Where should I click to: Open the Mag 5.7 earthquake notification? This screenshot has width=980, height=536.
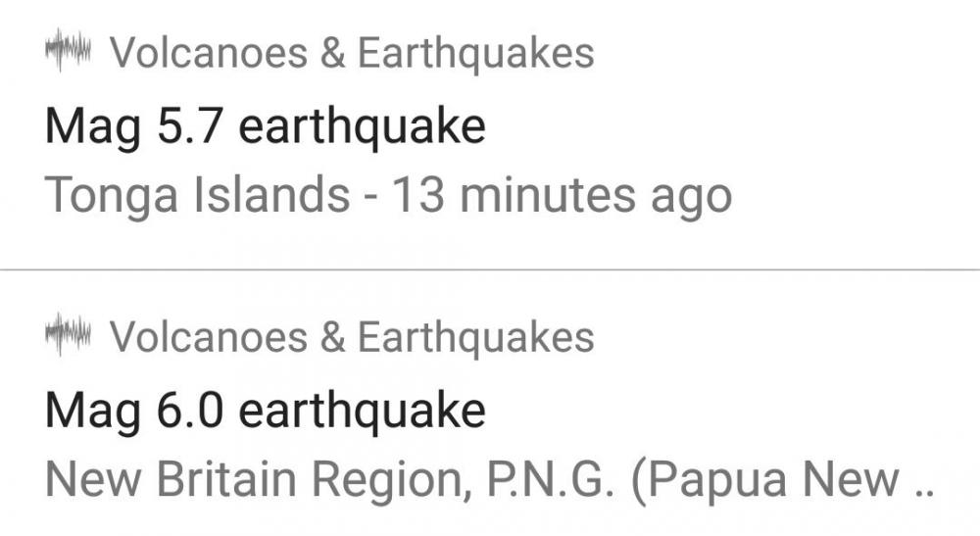pyautogui.click(x=265, y=127)
